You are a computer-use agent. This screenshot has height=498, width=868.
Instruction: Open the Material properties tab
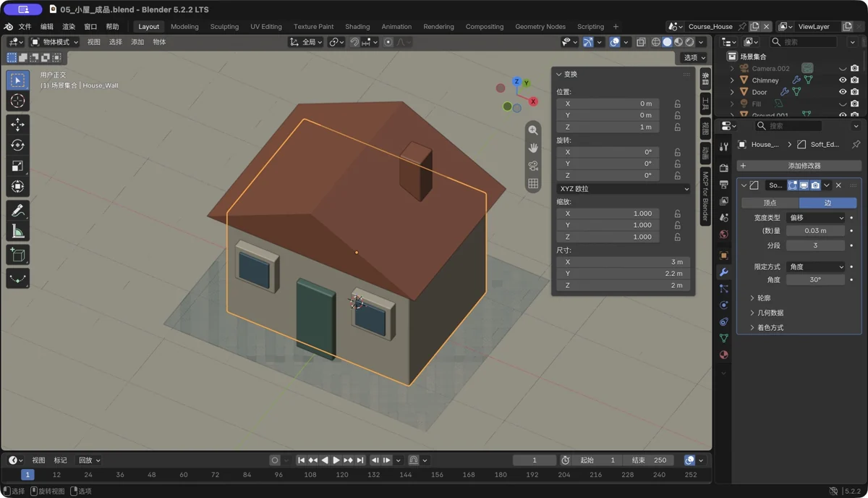[724, 355]
